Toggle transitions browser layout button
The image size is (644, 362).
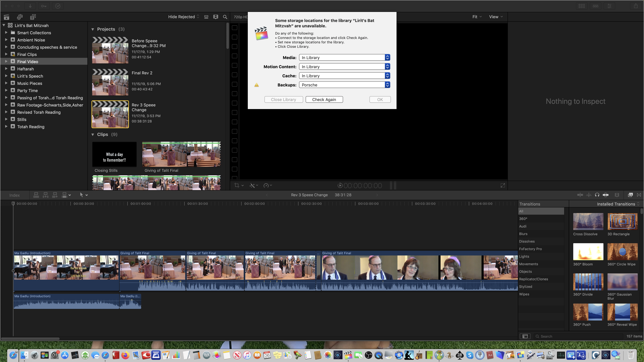(x=525, y=336)
